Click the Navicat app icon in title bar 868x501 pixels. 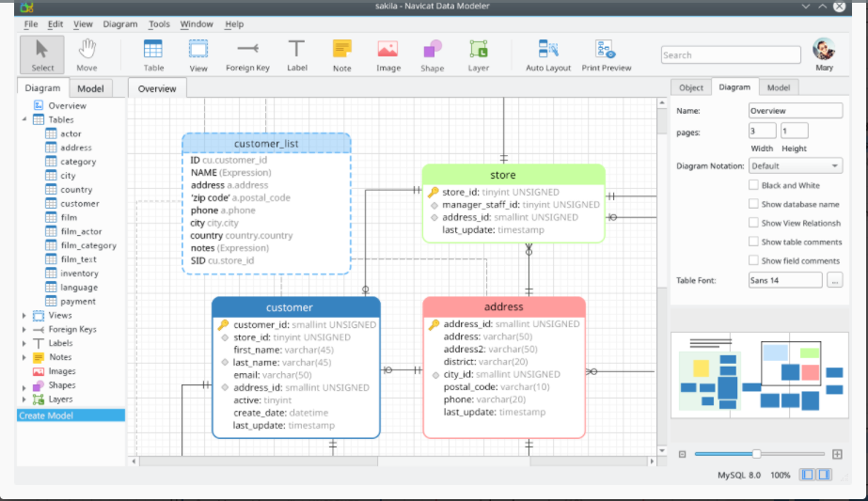point(26,7)
